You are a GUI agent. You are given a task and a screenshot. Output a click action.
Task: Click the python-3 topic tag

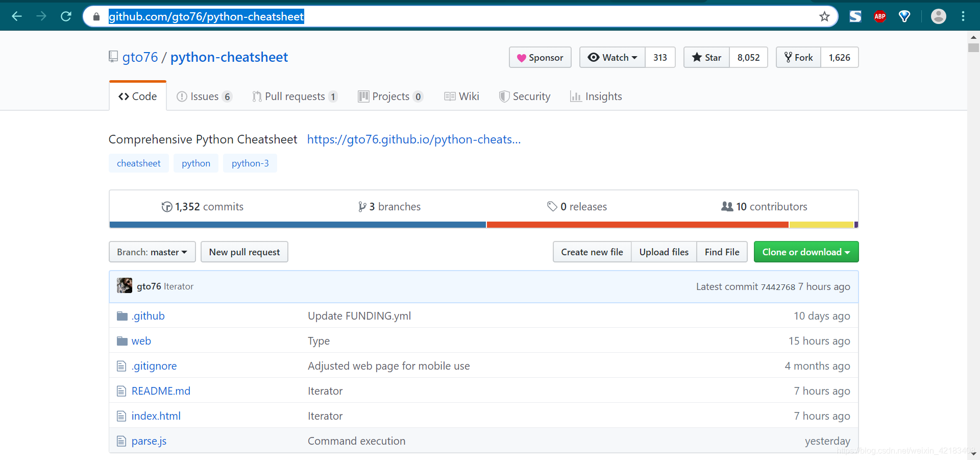pyautogui.click(x=250, y=163)
